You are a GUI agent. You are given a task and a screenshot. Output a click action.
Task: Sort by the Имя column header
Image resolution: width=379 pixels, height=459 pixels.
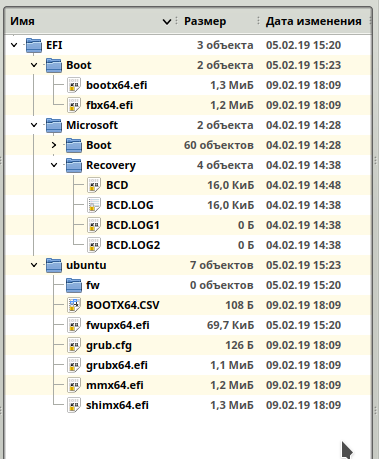pos(22,21)
